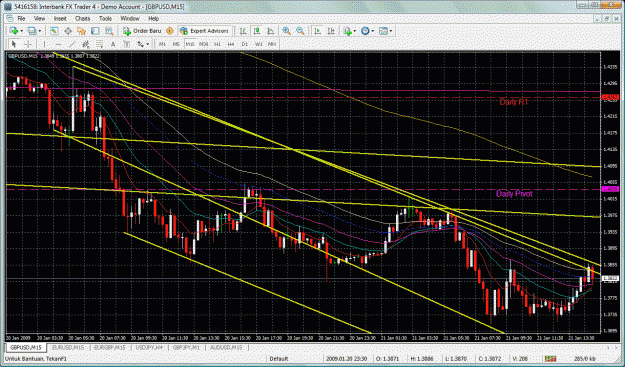Open the Indicators list icon
Screen dimensions: 625x367
tap(347, 31)
